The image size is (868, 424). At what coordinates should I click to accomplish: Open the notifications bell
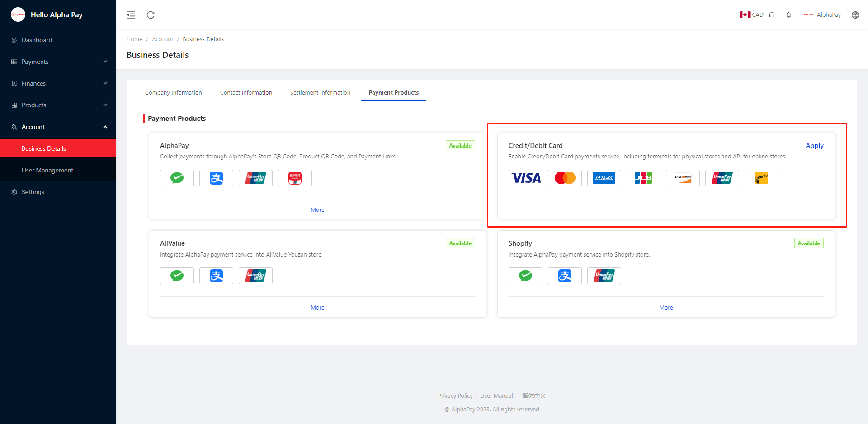tap(788, 15)
